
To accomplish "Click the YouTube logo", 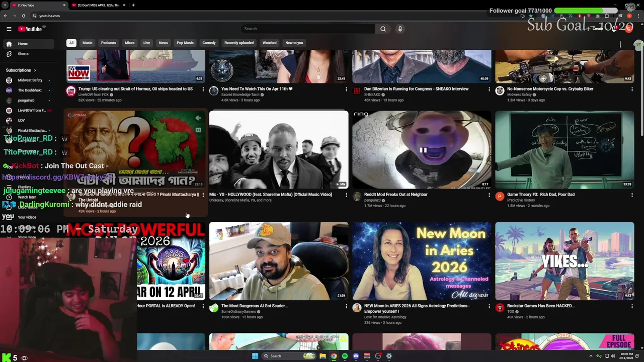I will click(x=30, y=29).
